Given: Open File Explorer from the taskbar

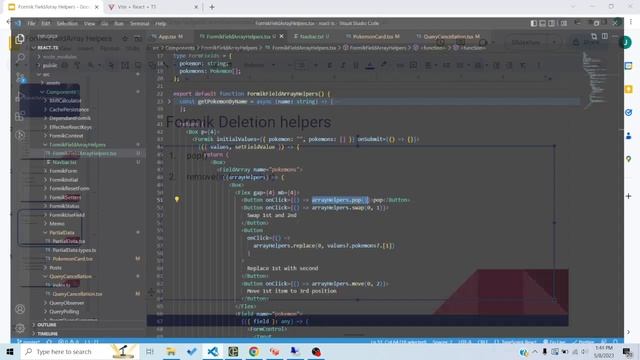Looking at the screenshot, I should [171, 351].
